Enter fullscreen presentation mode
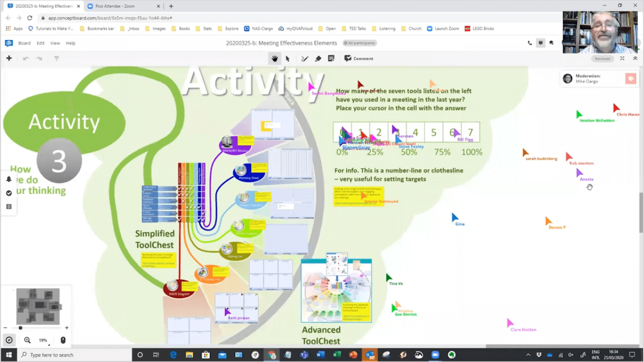 [x=623, y=58]
